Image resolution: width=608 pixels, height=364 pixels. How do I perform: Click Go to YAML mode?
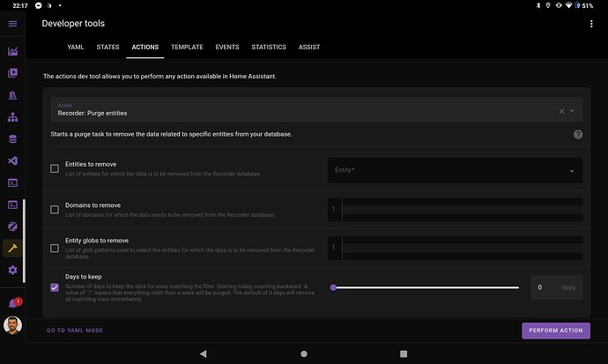click(75, 331)
